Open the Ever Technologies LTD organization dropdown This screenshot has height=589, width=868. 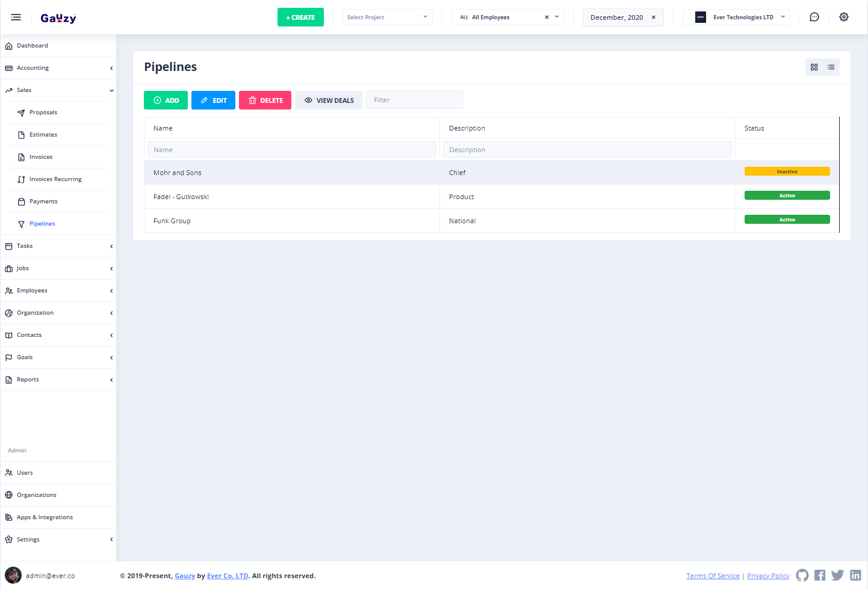point(736,17)
